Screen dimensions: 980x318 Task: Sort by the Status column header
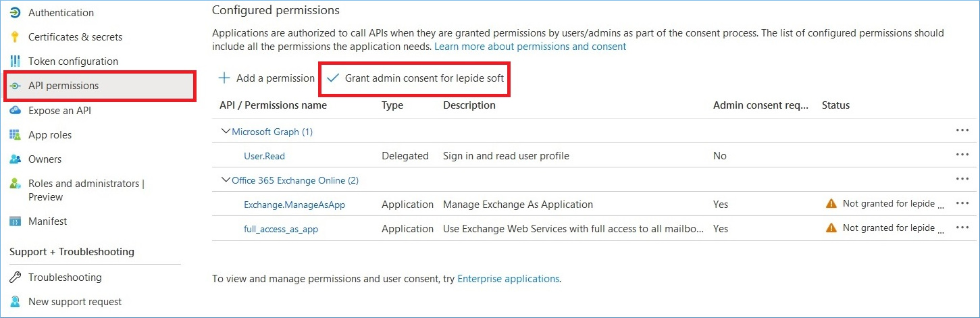835,105
